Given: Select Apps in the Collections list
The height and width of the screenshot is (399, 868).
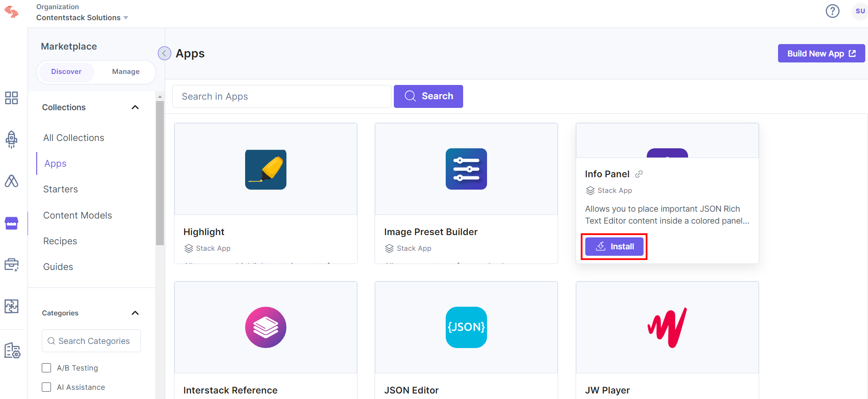Looking at the screenshot, I should (x=55, y=163).
